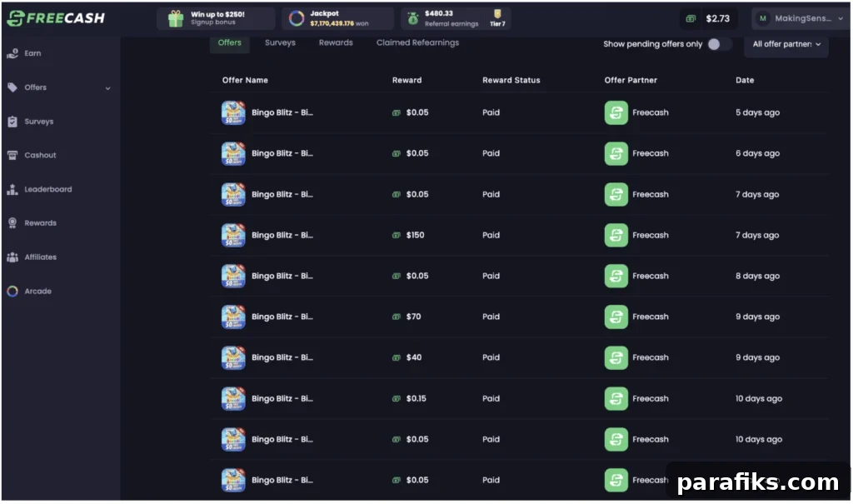The width and height of the screenshot is (853, 504).
Task: Click Bingo Blitz name in 5 days ago row
Action: [x=282, y=112]
